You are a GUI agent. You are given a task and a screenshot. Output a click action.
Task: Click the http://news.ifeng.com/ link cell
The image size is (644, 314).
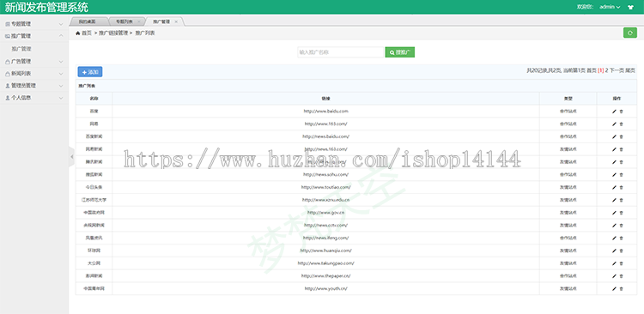(x=325, y=238)
